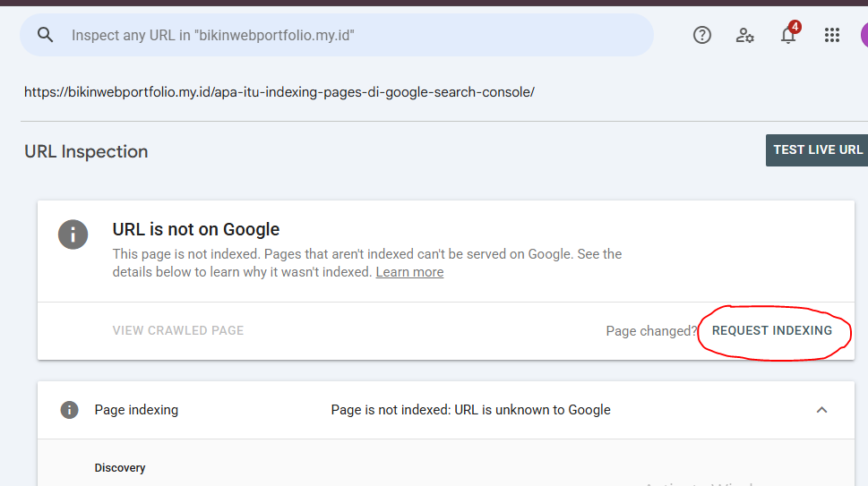Click the 'Page changed?' text
This screenshot has height=486, width=868.
pyautogui.click(x=651, y=331)
